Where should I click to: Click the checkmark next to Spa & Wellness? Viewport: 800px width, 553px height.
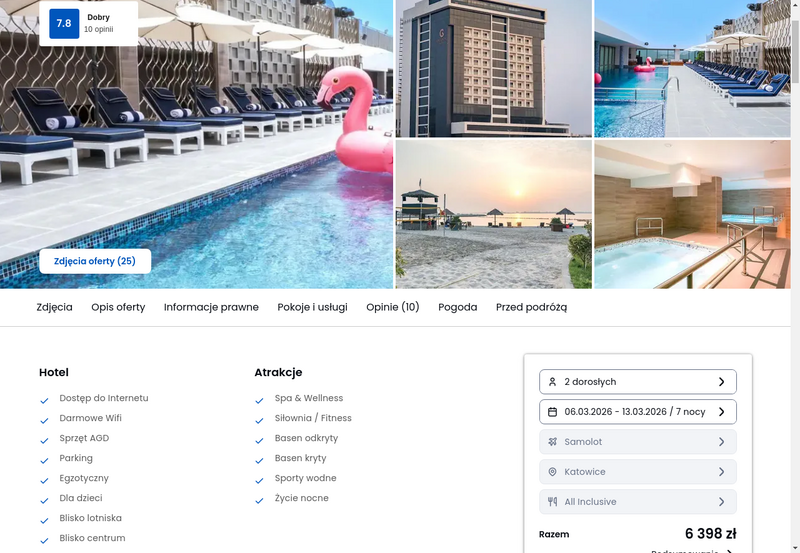click(259, 400)
